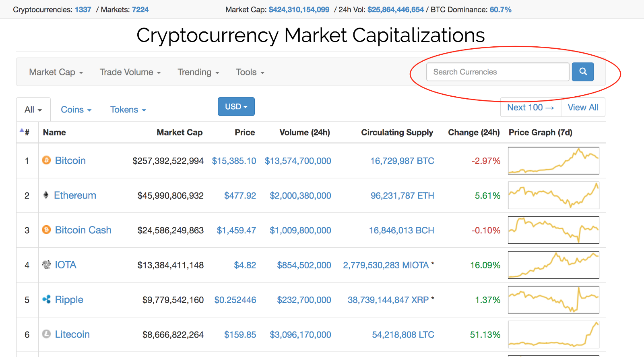
Task: Open the Tools menu
Action: [250, 72]
